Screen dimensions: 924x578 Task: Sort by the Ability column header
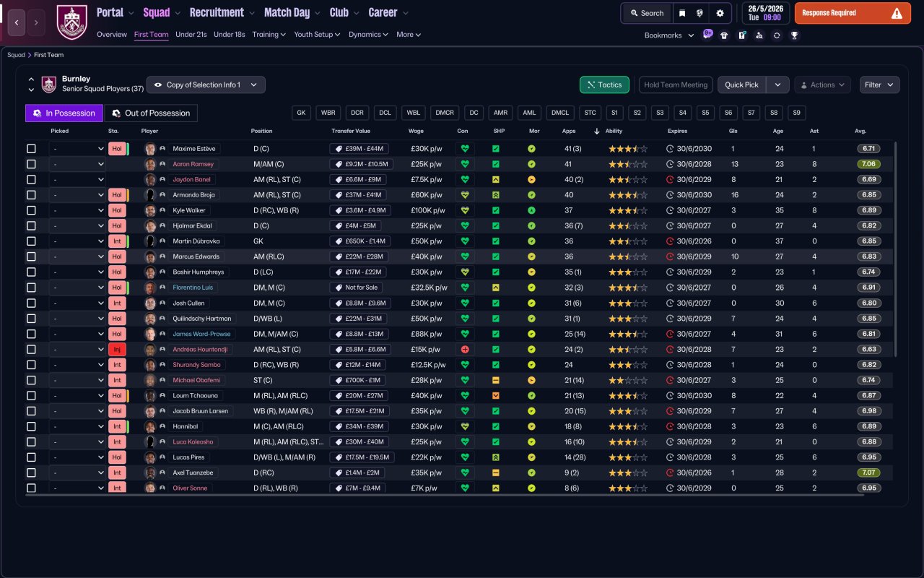[614, 131]
